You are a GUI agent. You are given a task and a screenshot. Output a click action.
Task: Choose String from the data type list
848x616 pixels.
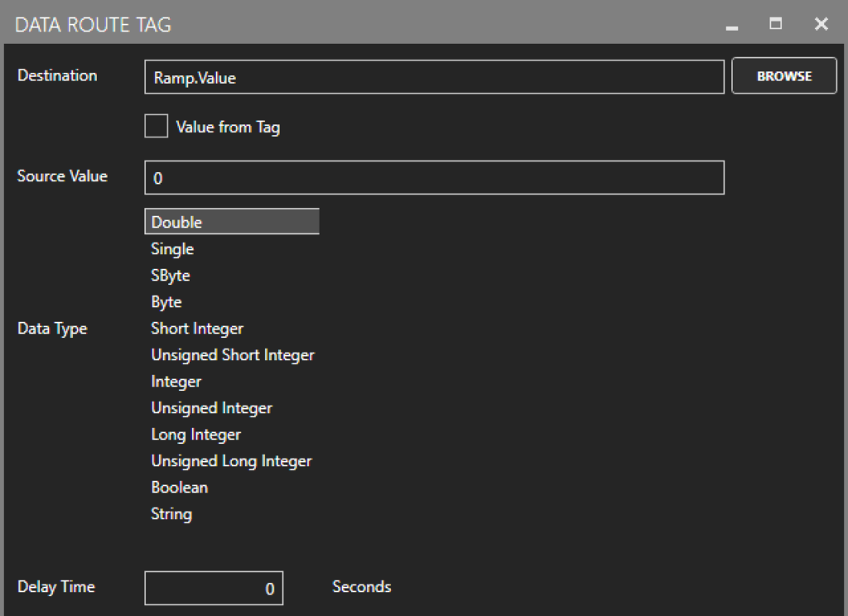[x=171, y=514]
